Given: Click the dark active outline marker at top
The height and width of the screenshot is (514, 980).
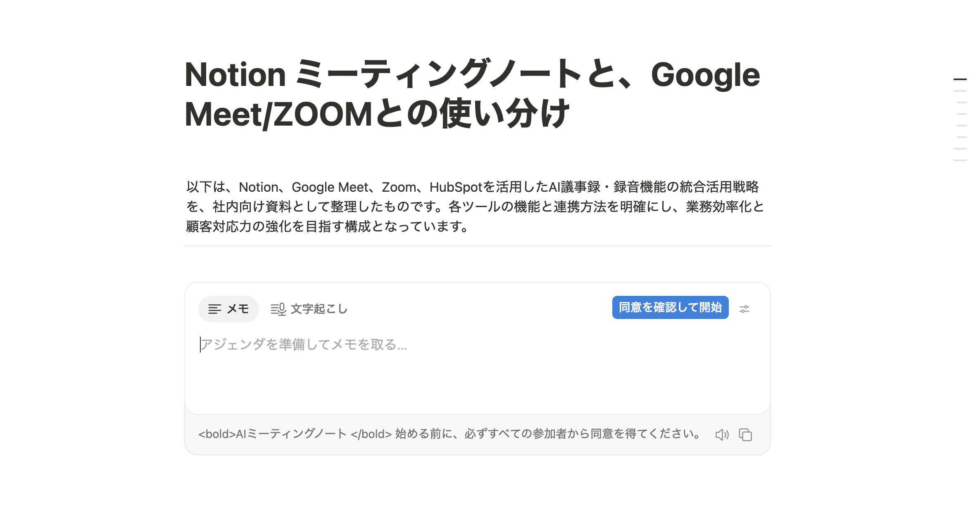Looking at the screenshot, I should (960, 79).
